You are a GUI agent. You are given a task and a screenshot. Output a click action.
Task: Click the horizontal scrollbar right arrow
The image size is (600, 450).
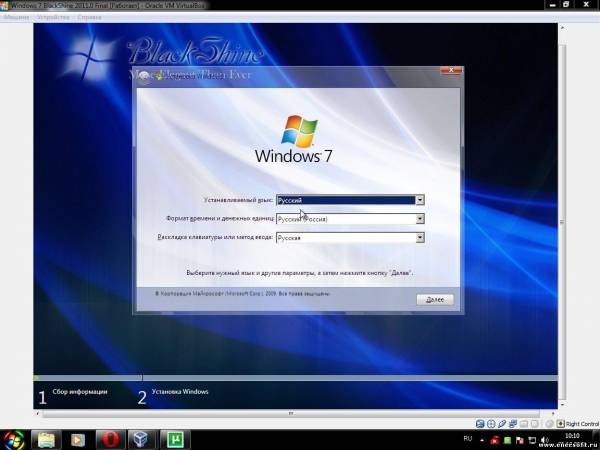click(553, 413)
